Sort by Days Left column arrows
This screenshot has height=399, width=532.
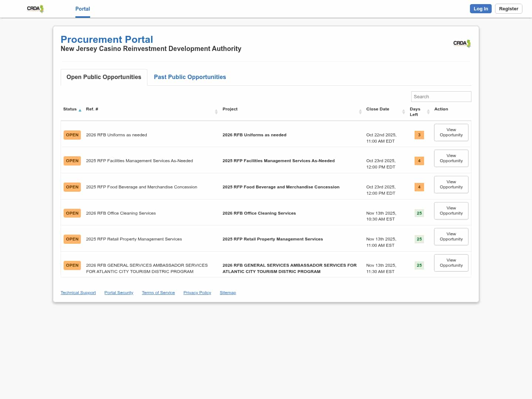pyautogui.click(x=428, y=112)
